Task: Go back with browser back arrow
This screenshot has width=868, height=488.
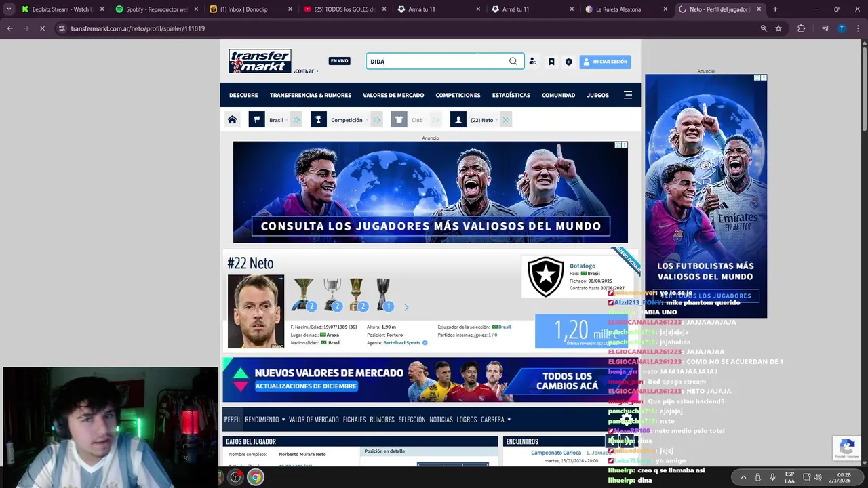Action: [x=10, y=28]
